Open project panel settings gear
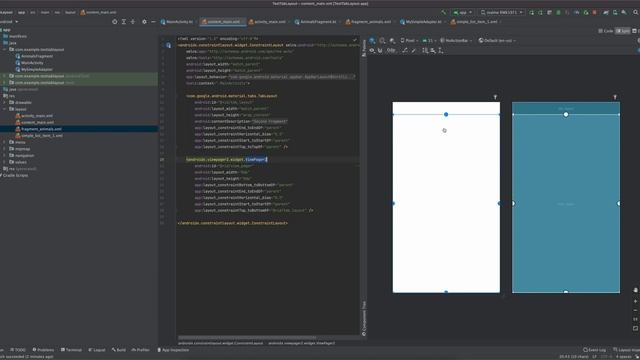The image size is (640, 360). [144, 22]
